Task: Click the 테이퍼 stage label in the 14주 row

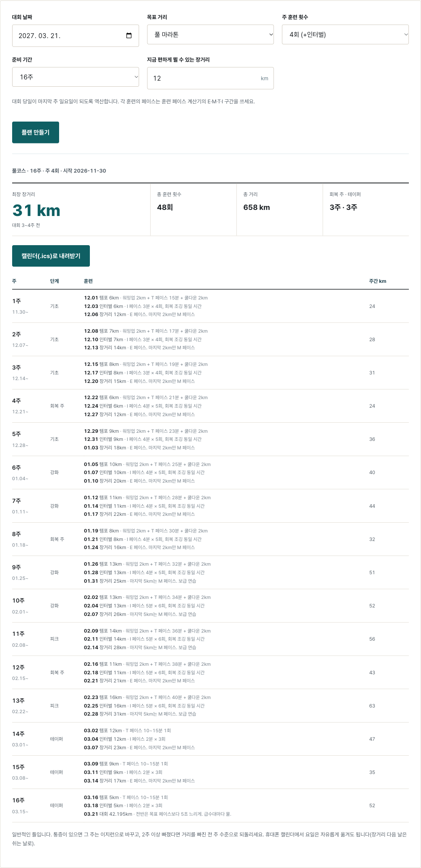Action: 57,739
